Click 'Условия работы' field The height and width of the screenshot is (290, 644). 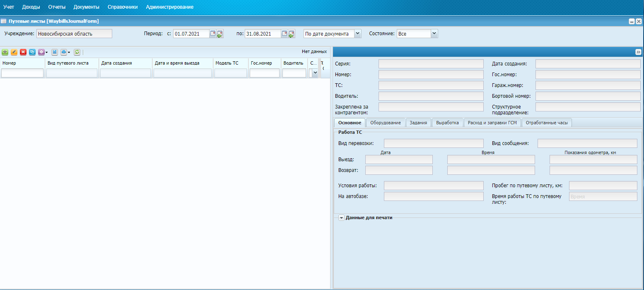[x=434, y=186]
